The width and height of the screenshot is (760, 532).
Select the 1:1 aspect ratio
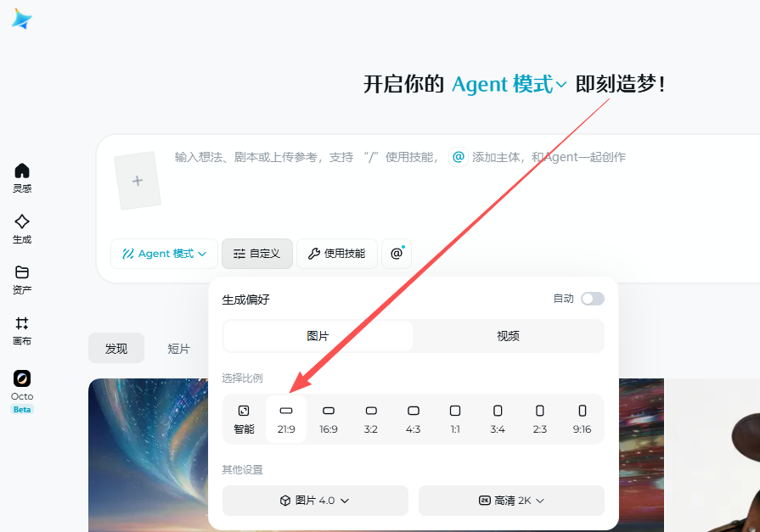click(x=455, y=419)
